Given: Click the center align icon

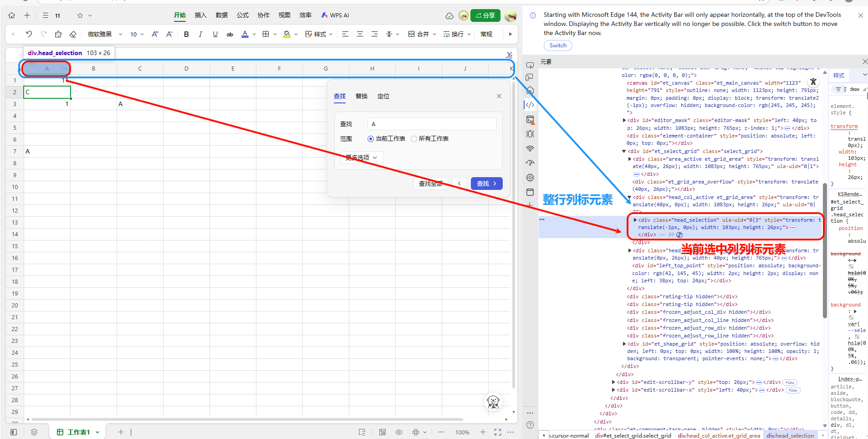Looking at the screenshot, I should (x=360, y=34).
